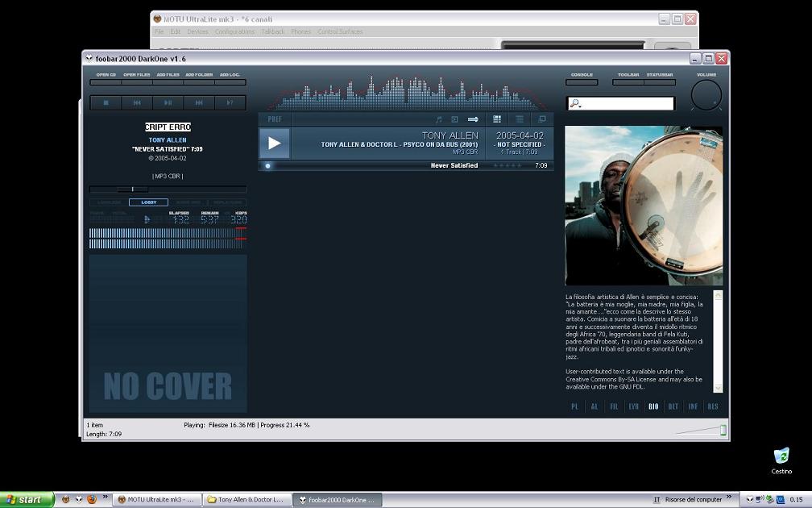Open the BIO panel tab
This screenshot has height=508, width=812.
(653, 406)
